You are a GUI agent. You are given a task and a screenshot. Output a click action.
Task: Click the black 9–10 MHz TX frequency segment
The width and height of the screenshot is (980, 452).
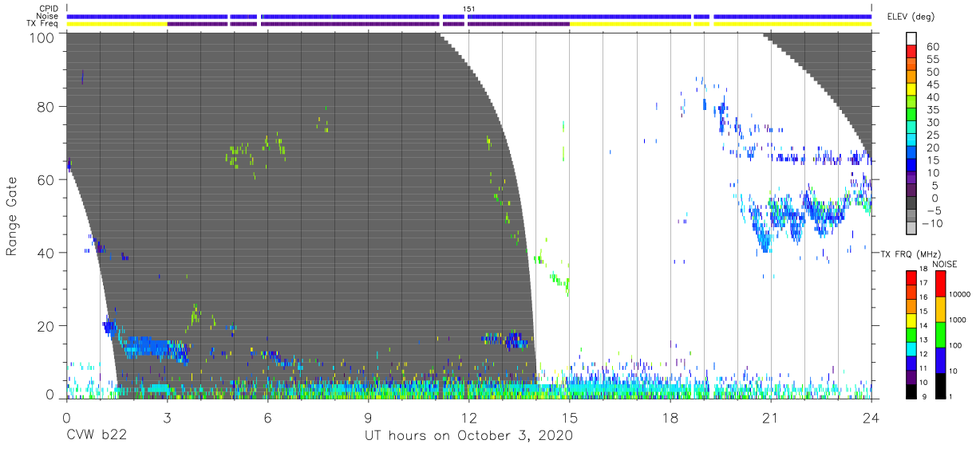coord(912,391)
